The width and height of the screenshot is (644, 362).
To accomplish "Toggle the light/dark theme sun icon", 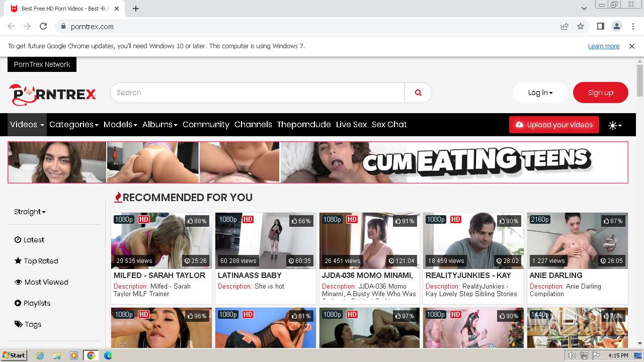I will point(615,125).
